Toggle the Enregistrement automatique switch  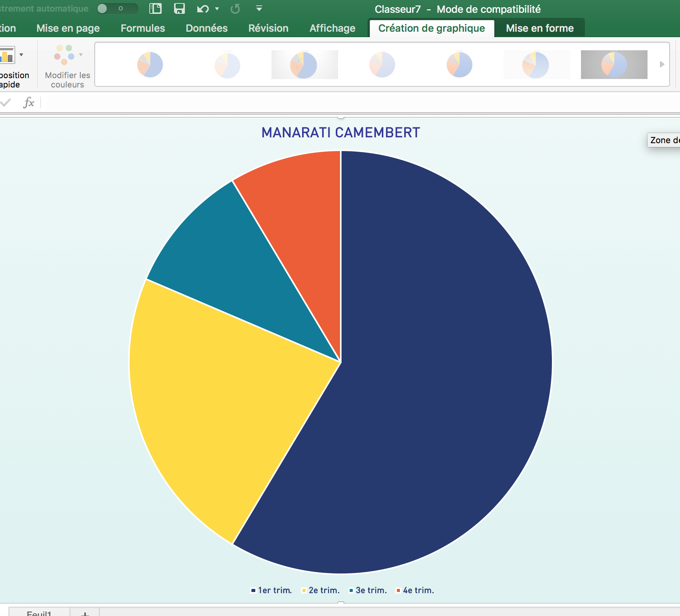click(x=117, y=9)
